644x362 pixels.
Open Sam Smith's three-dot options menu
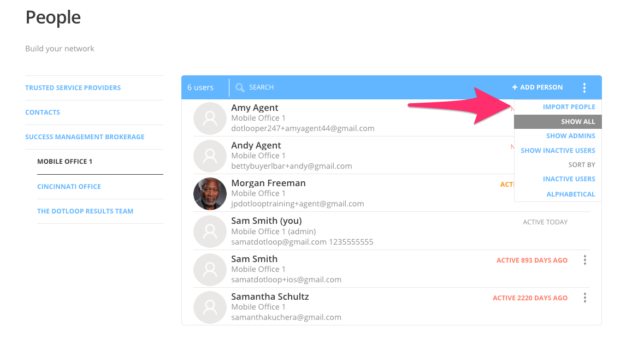(584, 260)
